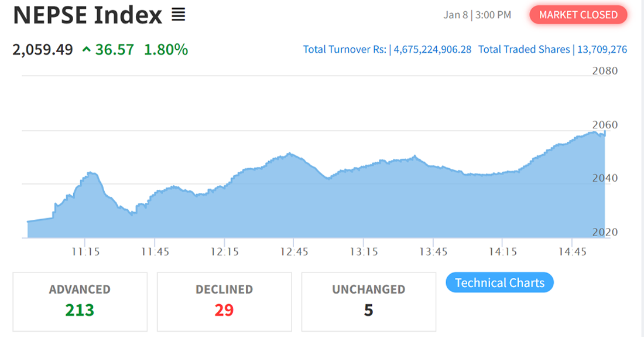
Task: Click the 13:15 time axis label
Action: coord(363,252)
